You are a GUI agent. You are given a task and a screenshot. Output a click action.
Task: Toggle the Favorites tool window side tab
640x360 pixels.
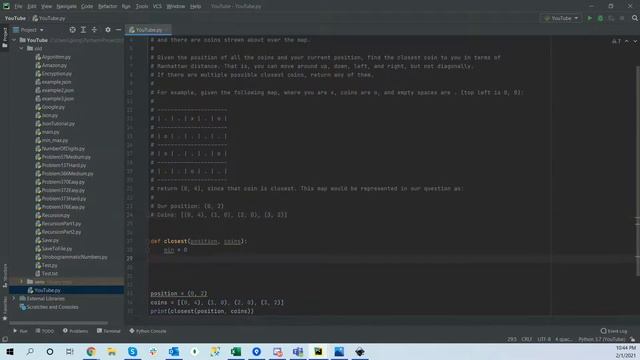click(5, 308)
